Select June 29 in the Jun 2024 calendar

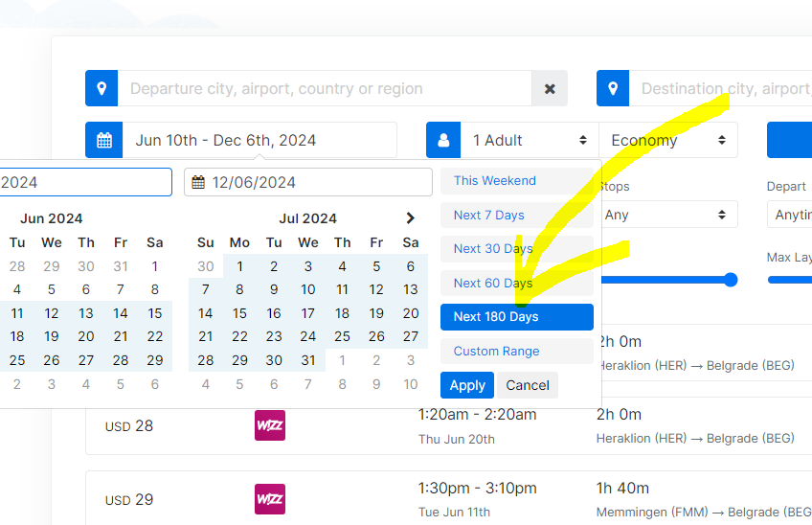point(155,360)
